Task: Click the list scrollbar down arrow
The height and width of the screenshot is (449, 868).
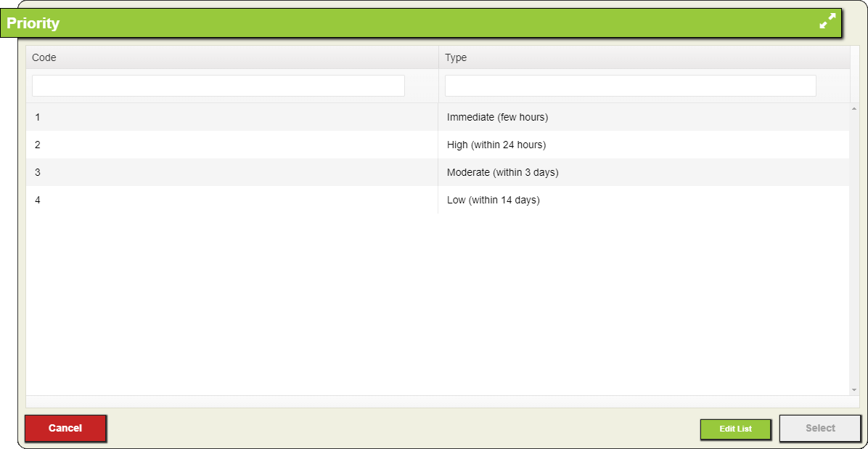Action: pyautogui.click(x=854, y=390)
